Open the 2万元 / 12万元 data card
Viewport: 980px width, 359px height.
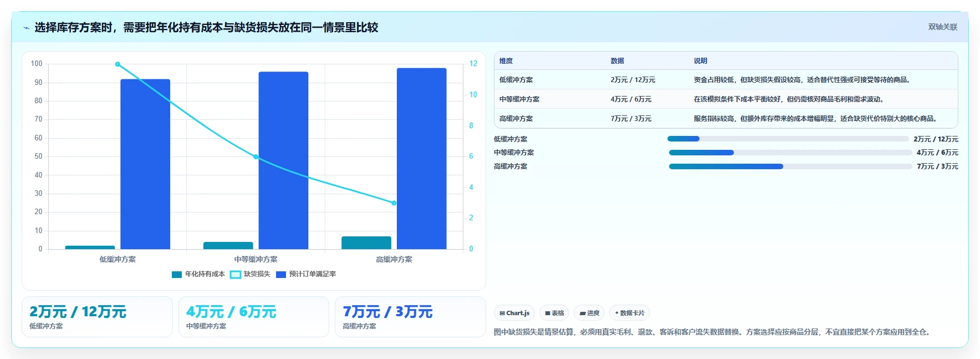coord(97,317)
